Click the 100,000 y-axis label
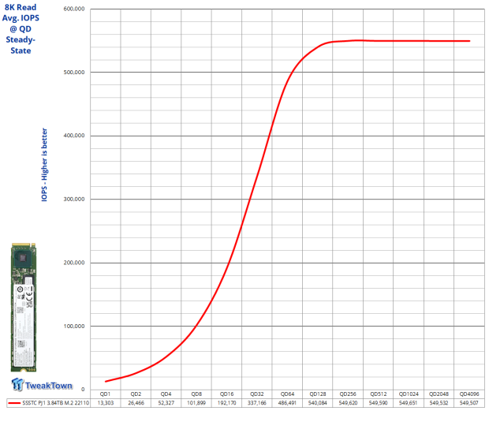The width and height of the screenshot is (489, 448). (74, 326)
